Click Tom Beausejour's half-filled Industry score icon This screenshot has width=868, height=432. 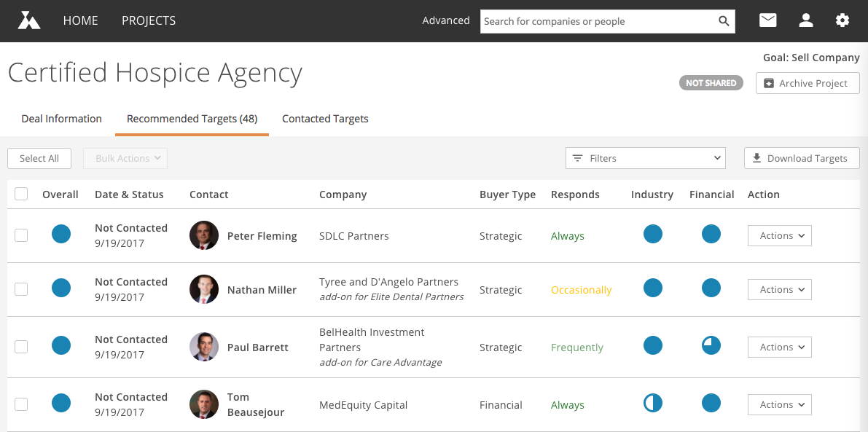[653, 403]
